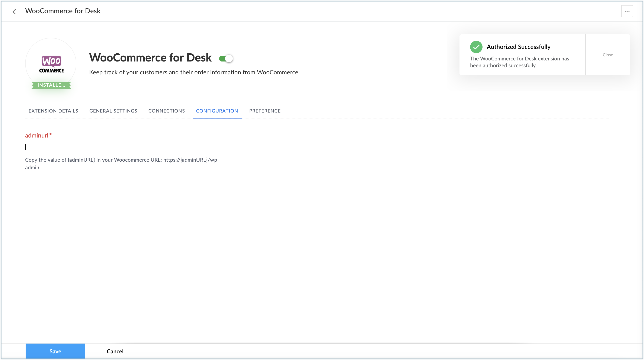Image resolution: width=644 pixels, height=360 pixels.
Task: Click the WooCommerce for Desk main heading
Action: 150,58
